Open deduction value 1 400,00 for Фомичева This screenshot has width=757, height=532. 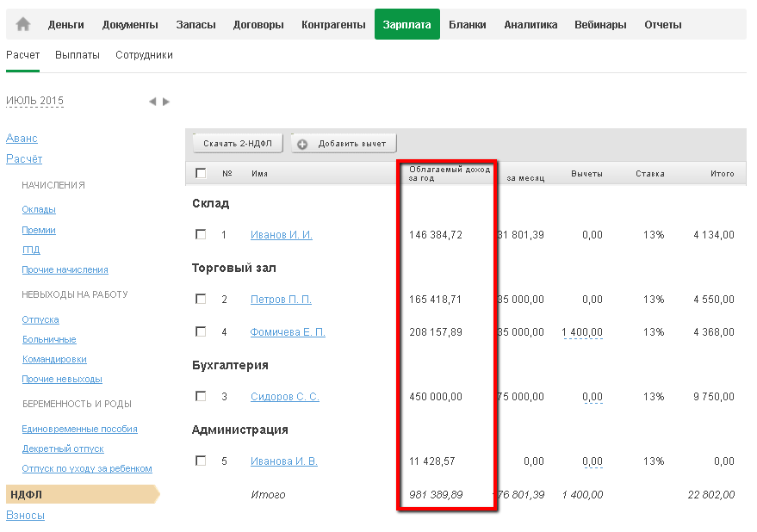581,332
